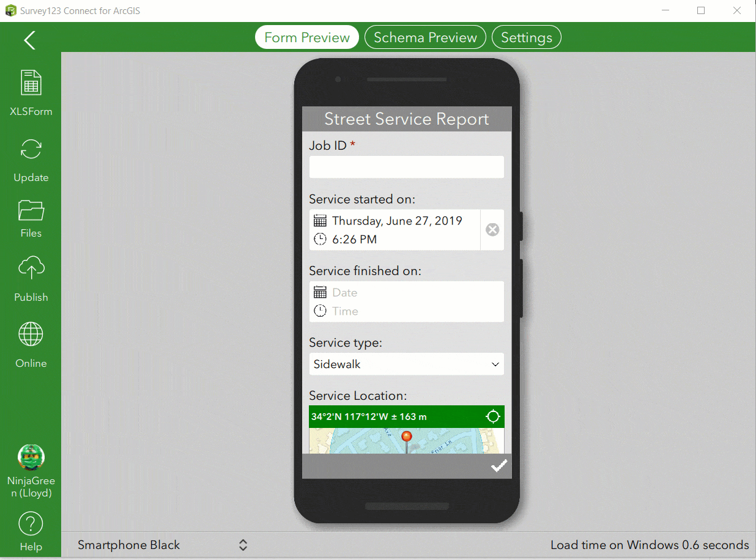Viewport: 756px width, 560px height.
Task: Click the NinjaGreen user avatar
Action: (31, 457)
